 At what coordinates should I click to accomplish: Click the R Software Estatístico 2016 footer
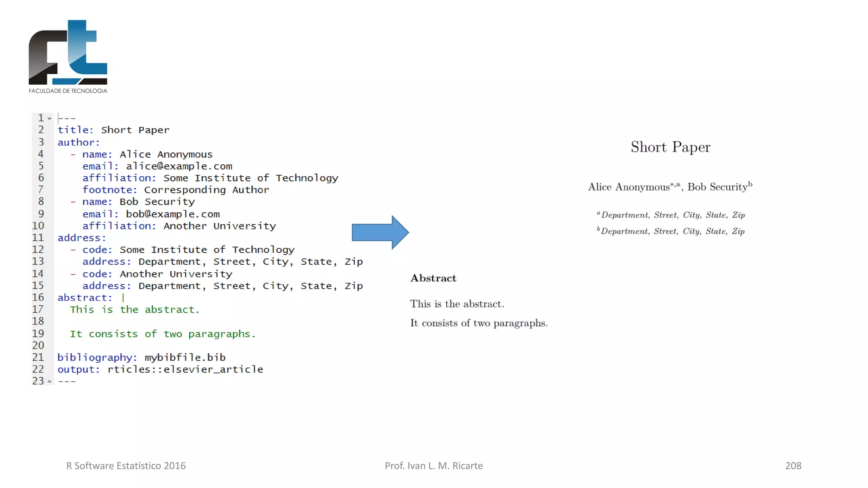(126, 466)
